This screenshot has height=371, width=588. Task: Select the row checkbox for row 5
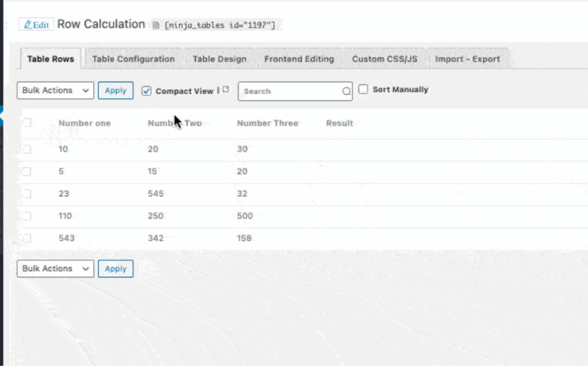click(27, 172)
